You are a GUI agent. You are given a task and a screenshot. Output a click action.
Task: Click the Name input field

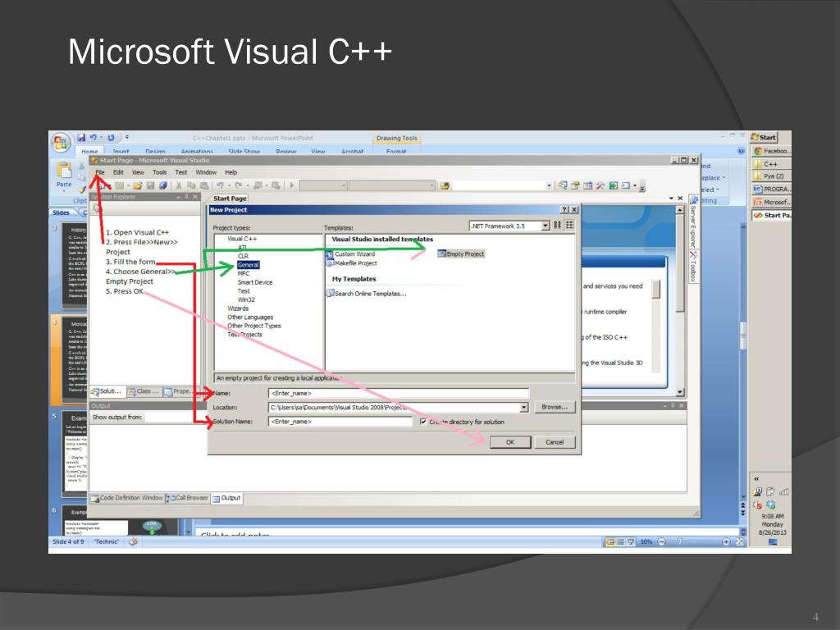[398, 393]
